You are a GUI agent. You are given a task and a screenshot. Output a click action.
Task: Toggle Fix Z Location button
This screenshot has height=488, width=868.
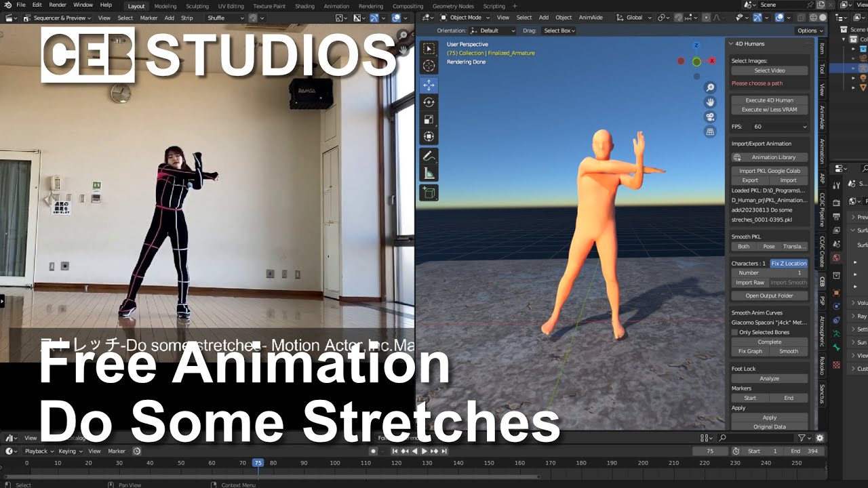[x=789, y=263]
